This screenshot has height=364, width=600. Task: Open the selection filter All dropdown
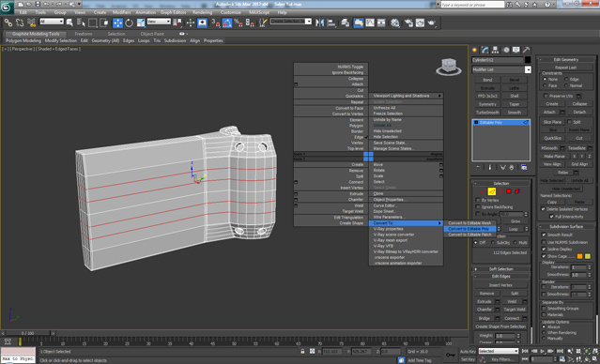52,22
